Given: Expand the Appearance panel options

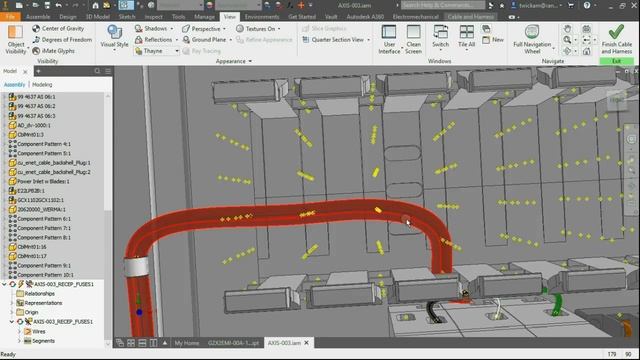Looking at the screenshot, I should [x=234, y=61].
